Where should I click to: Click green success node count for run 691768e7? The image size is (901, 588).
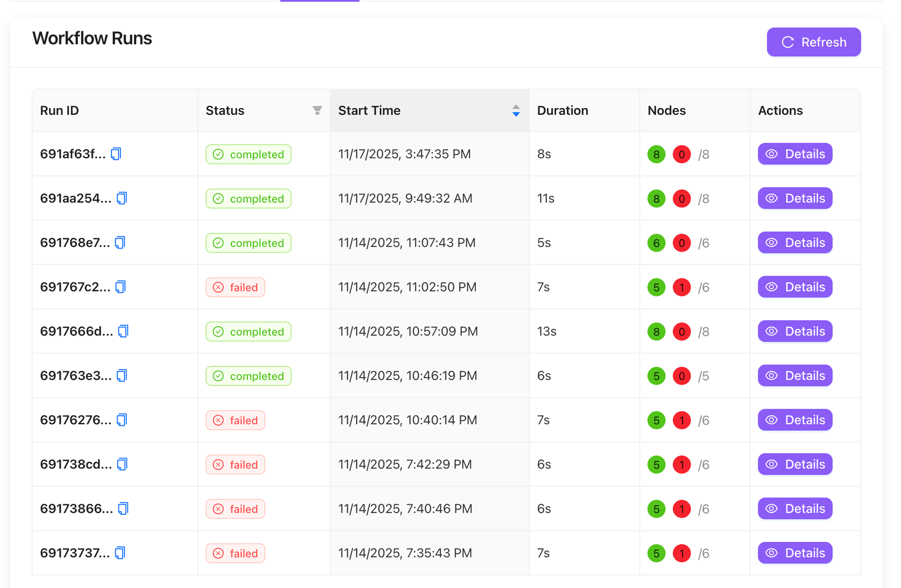click(656, 243)
